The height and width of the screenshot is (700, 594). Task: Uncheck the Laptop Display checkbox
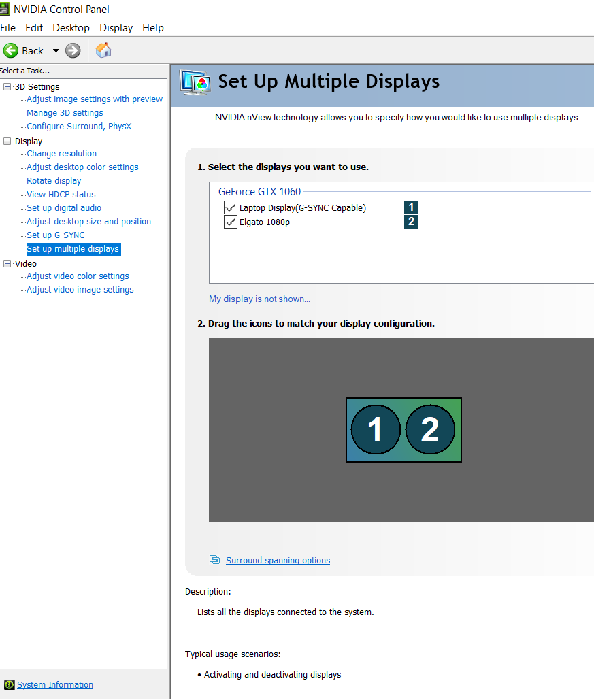point(230,207)
